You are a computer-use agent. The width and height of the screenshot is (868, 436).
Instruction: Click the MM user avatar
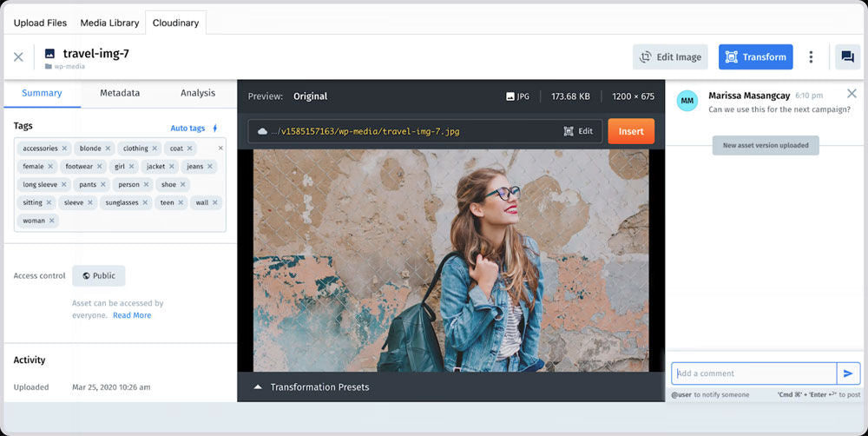[687, 101]
